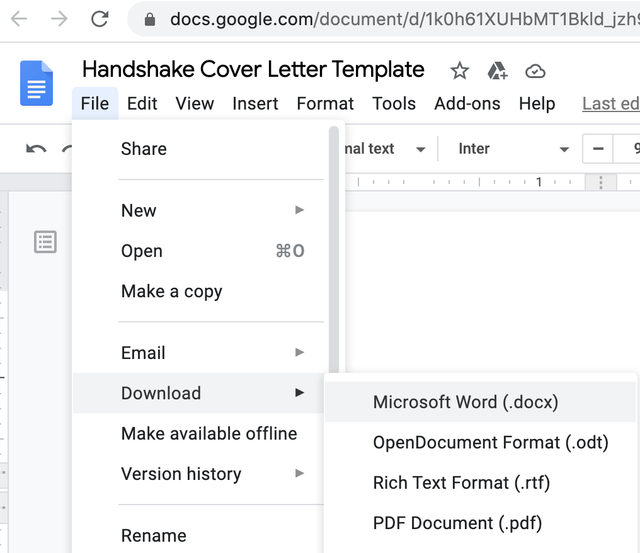The height and width of the screenshot is (553, 640).
Task: Download as Microsoft Word (.docx)
Action: (480, 402)
